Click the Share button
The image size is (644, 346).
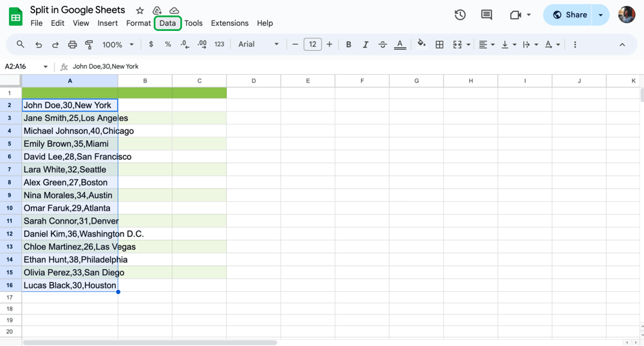[x=569, y=15]
